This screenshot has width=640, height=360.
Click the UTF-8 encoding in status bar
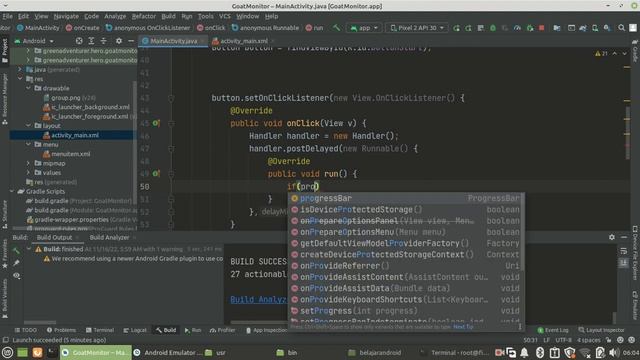point(564,340)
